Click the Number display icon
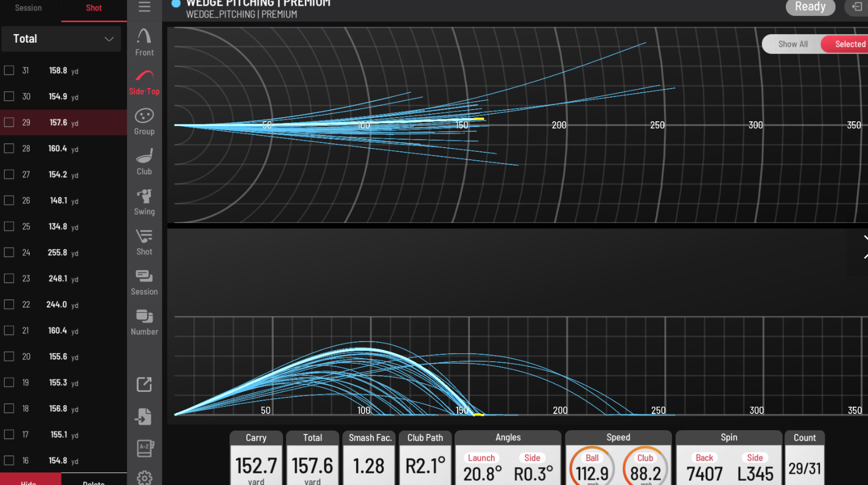 tap(144, 322)
